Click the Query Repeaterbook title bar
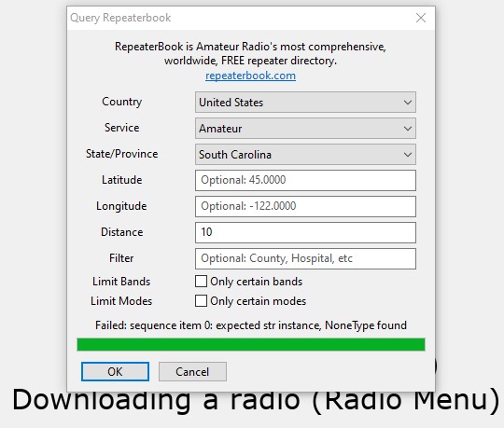This screenshot has width=504, height=428. tap(238, 18)
